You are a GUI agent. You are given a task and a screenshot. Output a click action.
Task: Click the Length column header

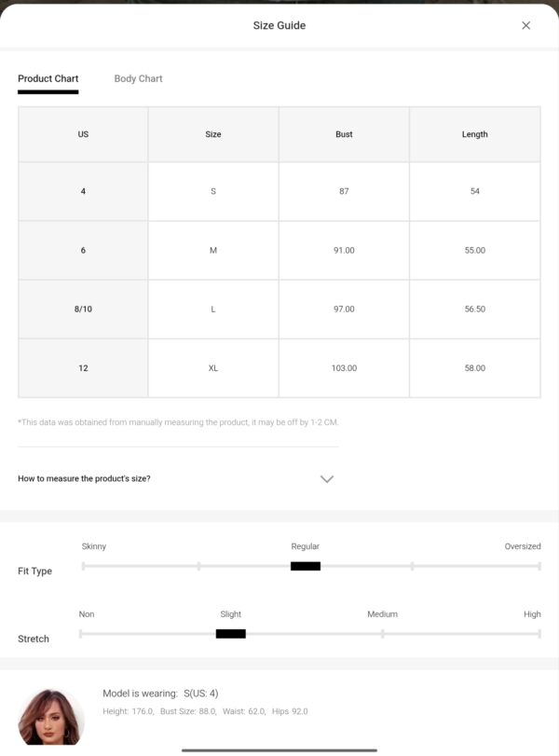[x=474, y=134]
